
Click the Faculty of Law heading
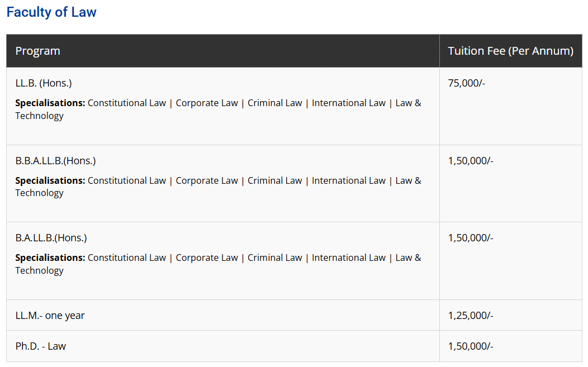tap(51, 12)
